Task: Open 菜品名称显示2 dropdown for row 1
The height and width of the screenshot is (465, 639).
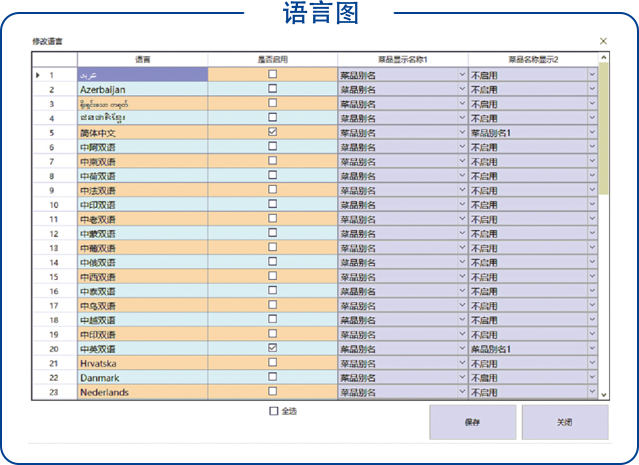Action: click(592, 75)
